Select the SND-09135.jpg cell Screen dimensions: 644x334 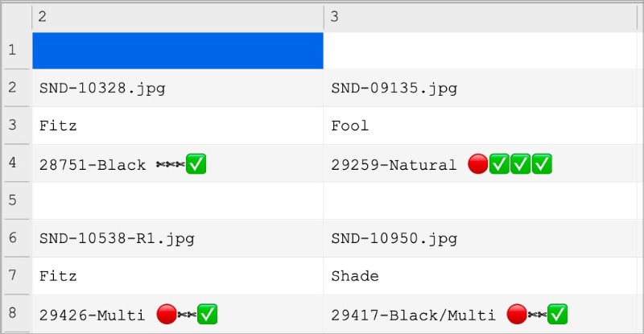(x=481, y=88)
